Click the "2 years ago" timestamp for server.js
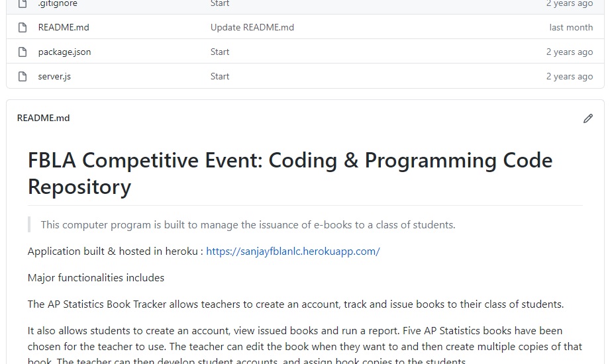This screenshot has width=610, height=364. click(569, 77)
